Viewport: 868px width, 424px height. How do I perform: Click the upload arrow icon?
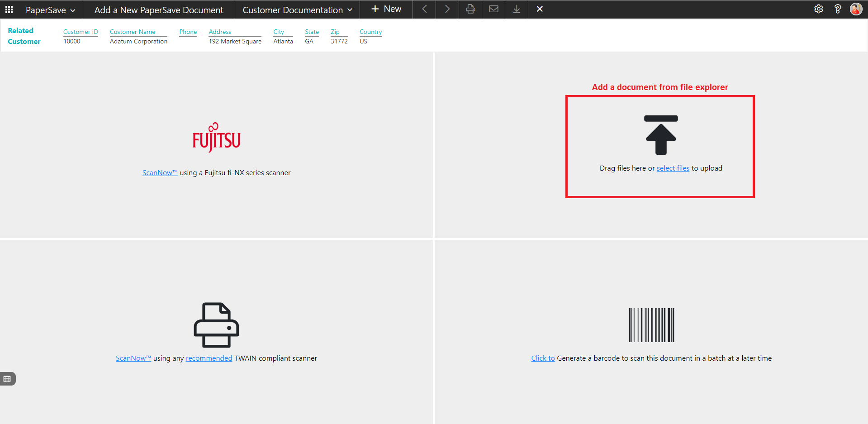coord(660,135)
